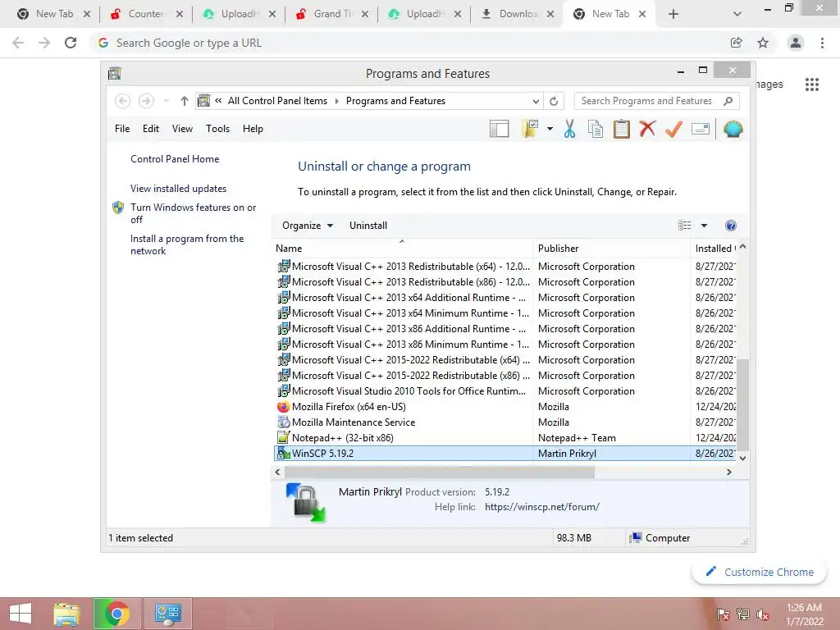Expand the Organize dropdown
Viewport: 840px width, 630px height.
click(x=308, y=226)
